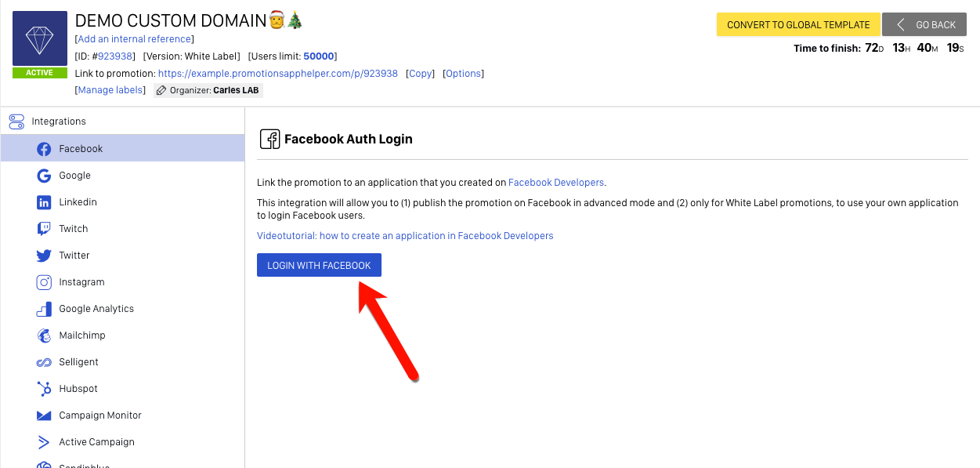Click the Options link
Image resolution: width=980 pixels, height=468 pixels.
tap(463, 74)
